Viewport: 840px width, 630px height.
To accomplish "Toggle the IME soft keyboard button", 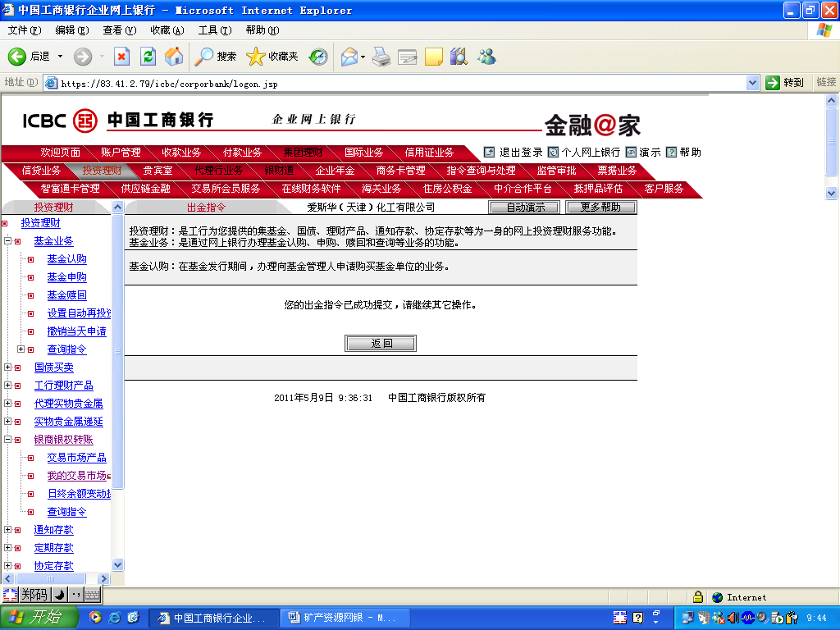I will tap(93, 594).
